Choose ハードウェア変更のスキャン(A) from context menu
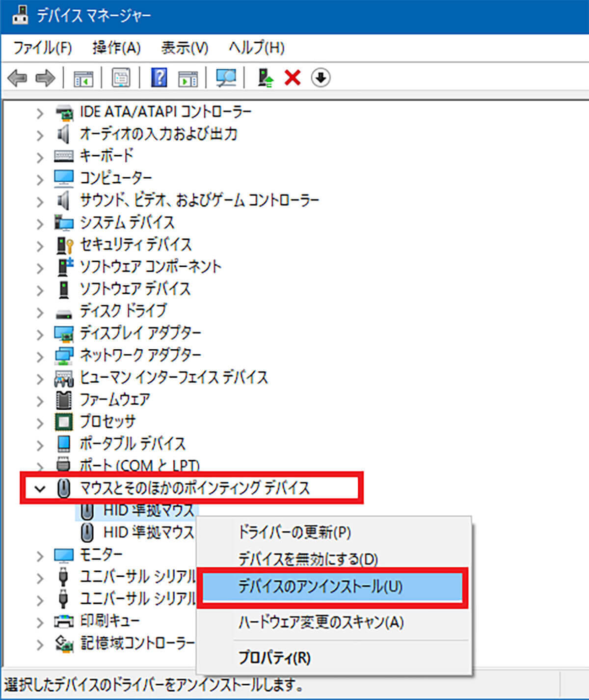Viewport: 589px width, 700px height. coord(321,622)
